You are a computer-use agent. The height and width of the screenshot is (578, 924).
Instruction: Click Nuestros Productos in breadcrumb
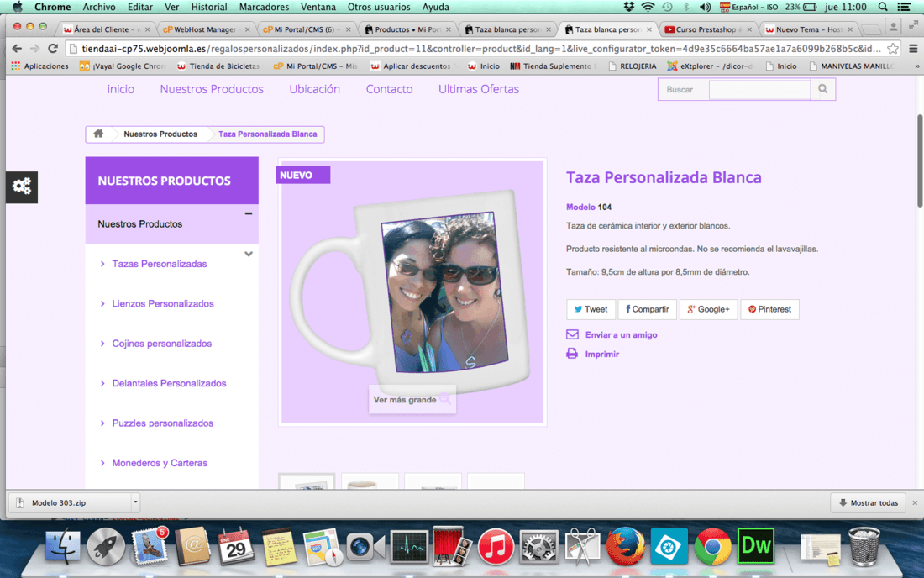[x=160, y=134]
